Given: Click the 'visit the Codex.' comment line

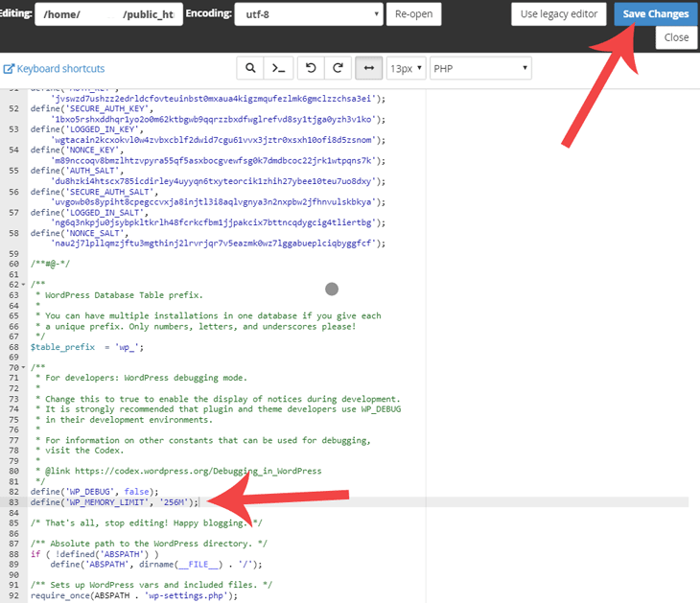Looking at the screenshot, I should (x=84, y=451).
